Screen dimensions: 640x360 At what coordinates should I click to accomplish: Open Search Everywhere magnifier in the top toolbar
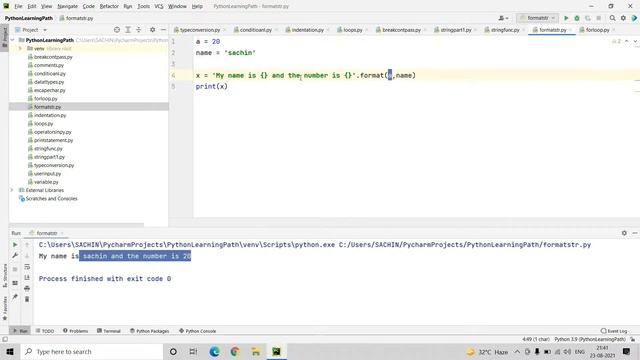[612, 18]
